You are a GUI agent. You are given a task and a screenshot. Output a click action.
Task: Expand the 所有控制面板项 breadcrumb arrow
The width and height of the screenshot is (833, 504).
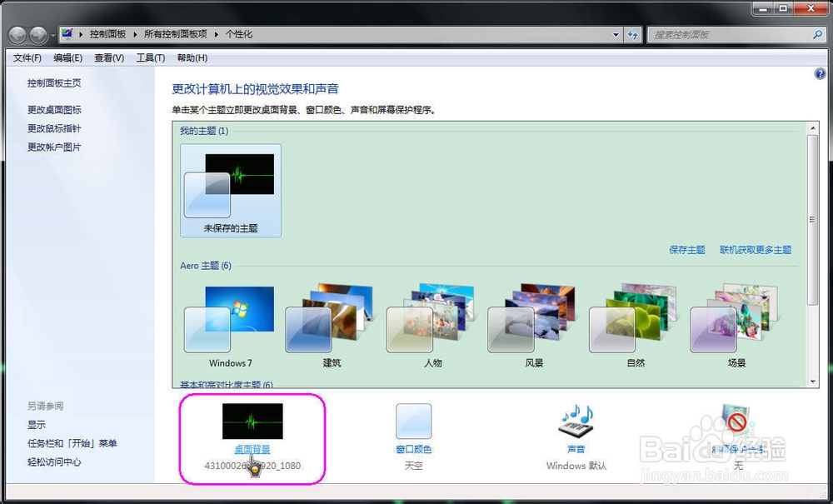point(217,34)
